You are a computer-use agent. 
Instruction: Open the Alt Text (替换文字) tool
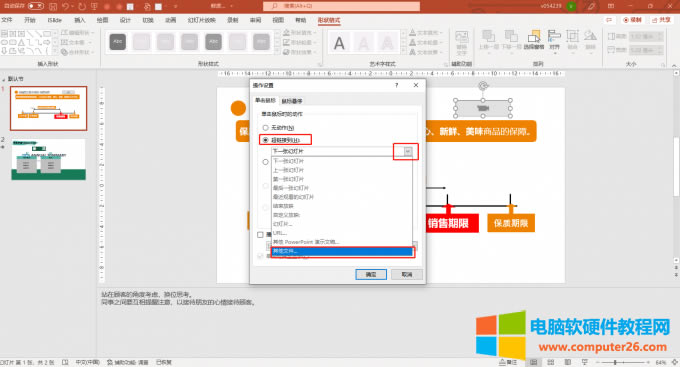pos(461,43)
